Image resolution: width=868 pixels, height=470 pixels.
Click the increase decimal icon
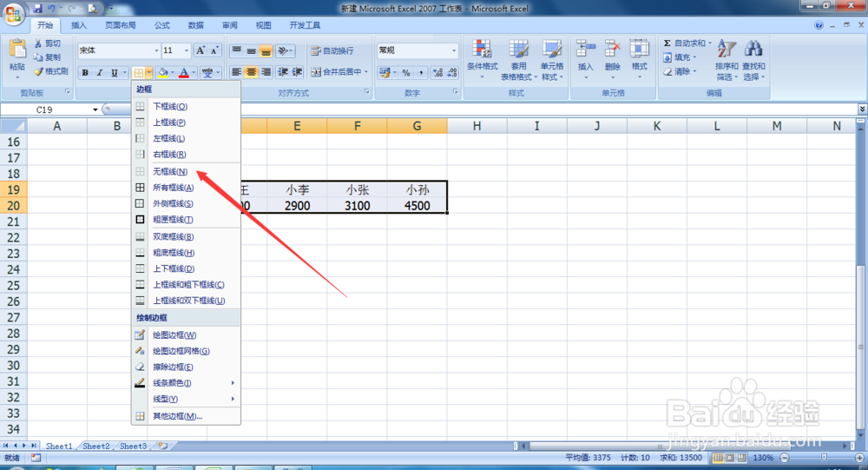pos(437,73)
